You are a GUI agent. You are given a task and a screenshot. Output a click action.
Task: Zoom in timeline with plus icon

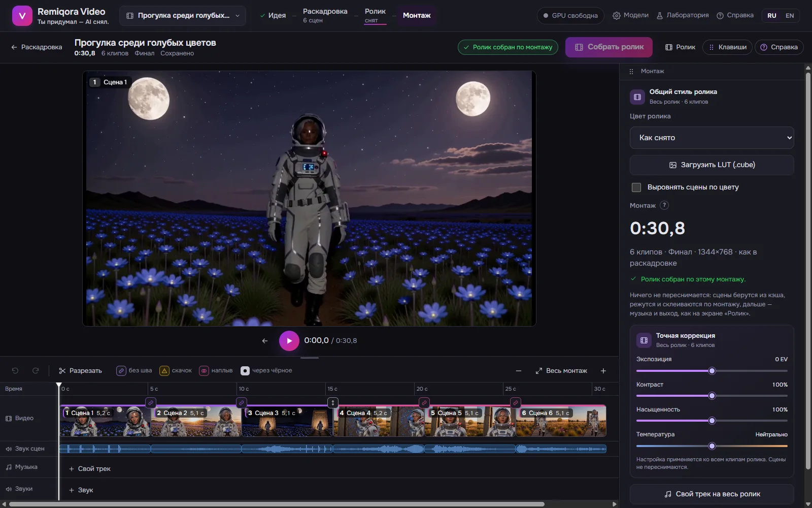[x=603, y=371]
